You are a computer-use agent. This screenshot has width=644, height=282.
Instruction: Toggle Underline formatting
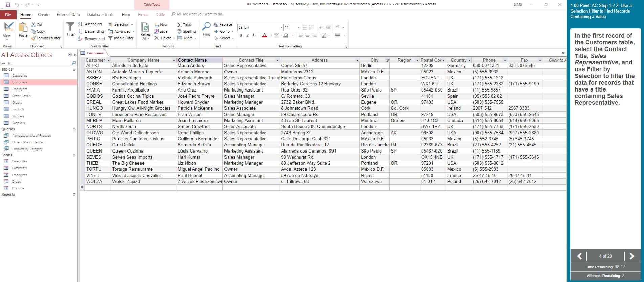tap(254, 35)
